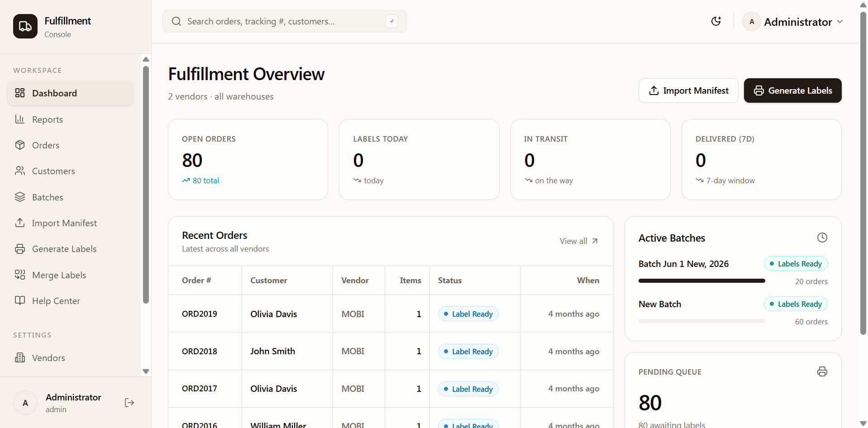
Task: Click the search magnifier icon
Action: 176,21
